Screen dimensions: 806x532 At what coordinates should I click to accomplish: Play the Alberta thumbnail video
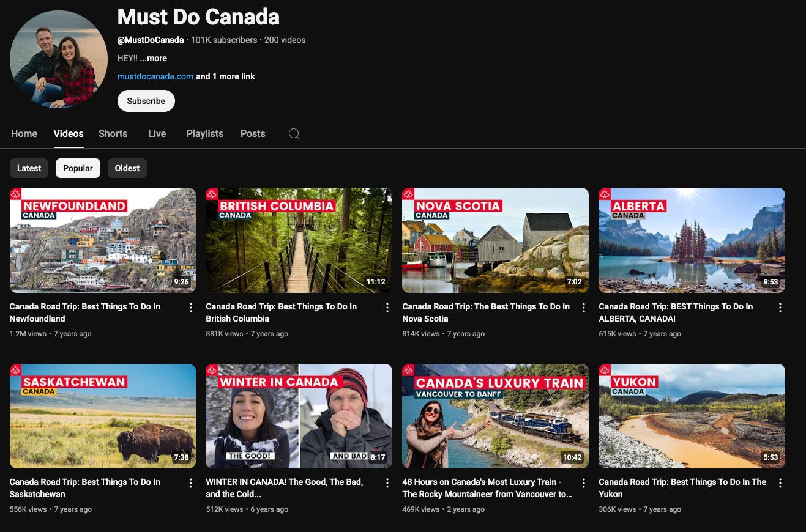click(x=692, y=240)
